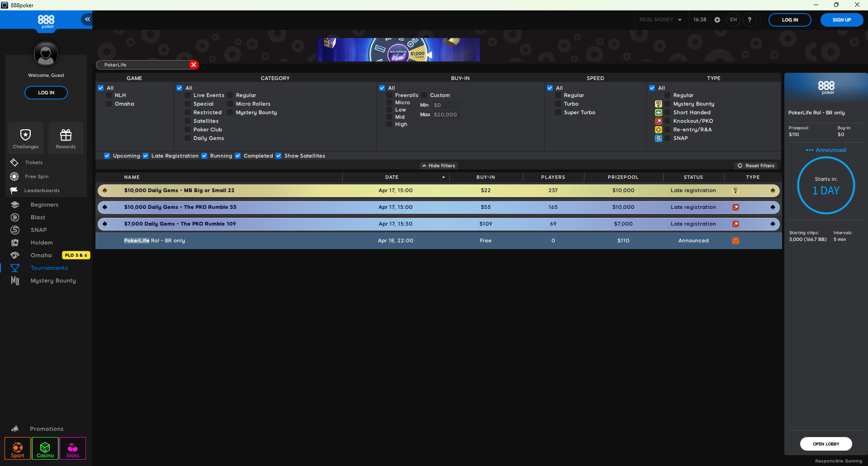Go to Tournaments in the sidebar
The height and width of the screenshot is (466, 868).
pos(49,268)
